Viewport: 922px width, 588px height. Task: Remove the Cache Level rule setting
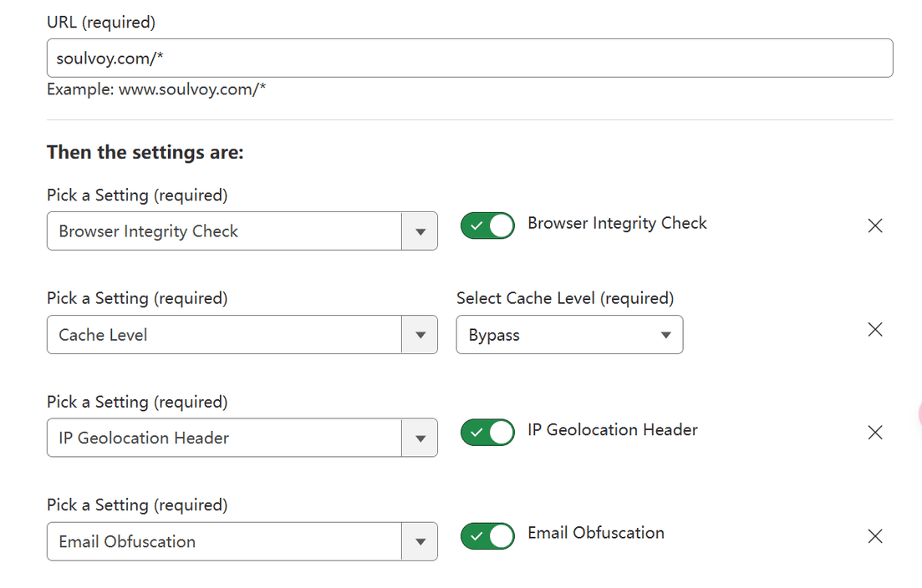coord(874,329)
